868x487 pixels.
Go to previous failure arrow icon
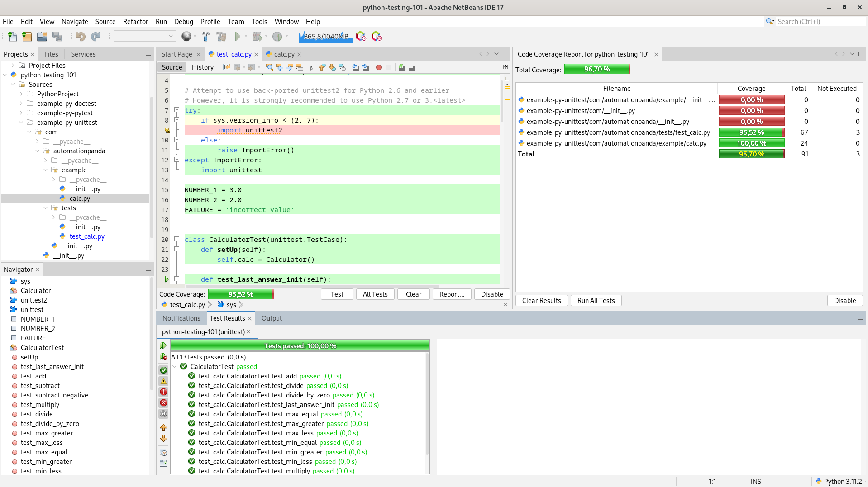[164, 428]
